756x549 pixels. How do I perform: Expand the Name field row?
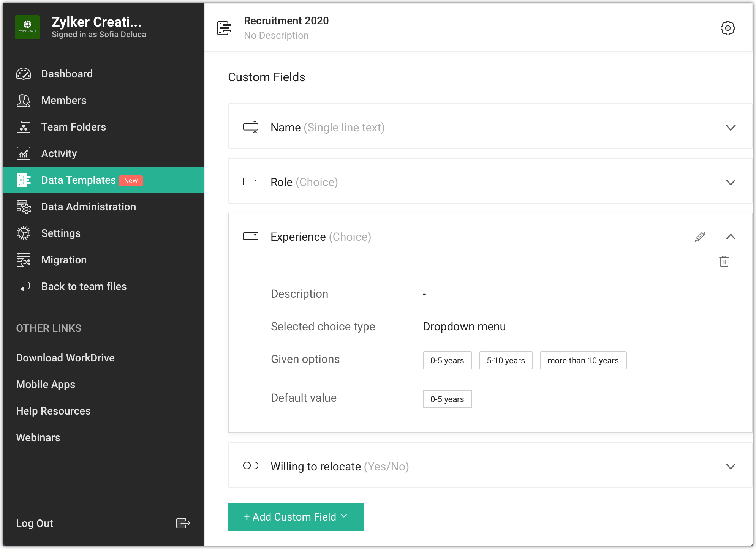730,128
